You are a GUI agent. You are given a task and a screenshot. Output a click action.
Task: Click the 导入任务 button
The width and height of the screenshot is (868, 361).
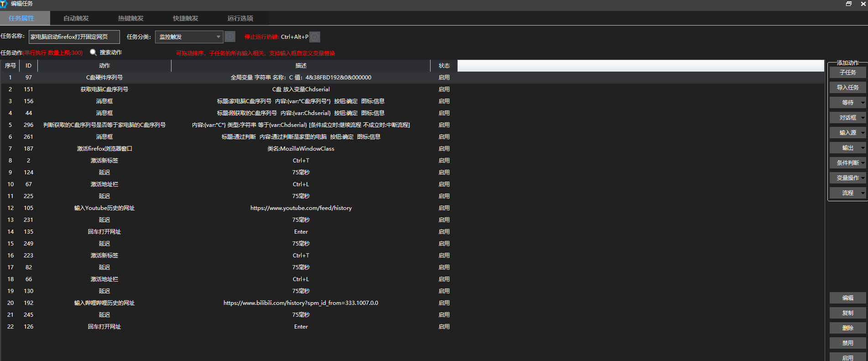[x=847, y=88]
